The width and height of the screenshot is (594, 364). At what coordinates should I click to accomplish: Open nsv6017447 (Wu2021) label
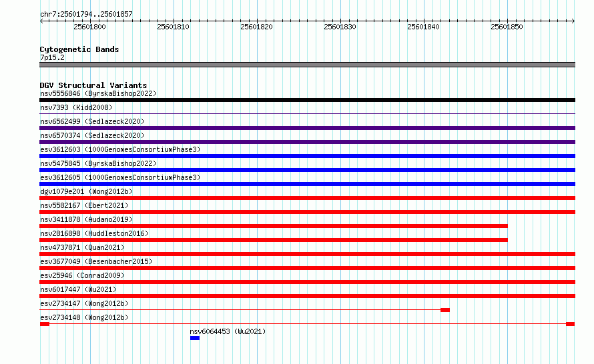point(78,289)
